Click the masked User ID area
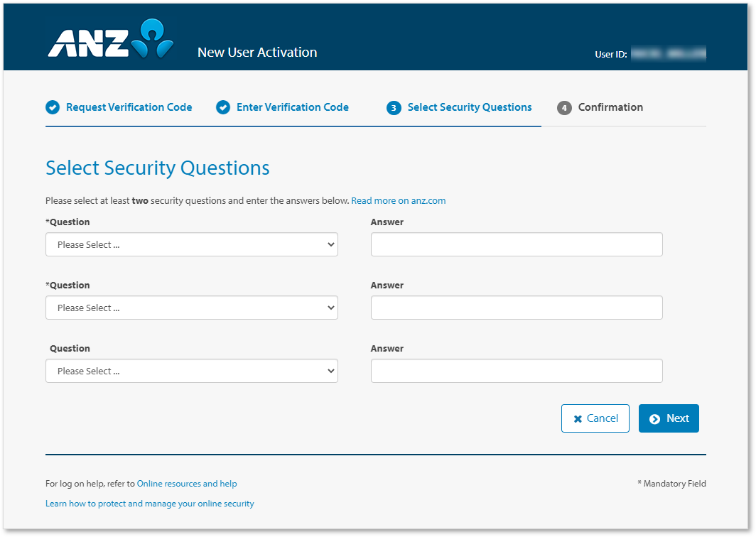The height and width of the screenshot is (537, 756). click(x=668, y=53)
